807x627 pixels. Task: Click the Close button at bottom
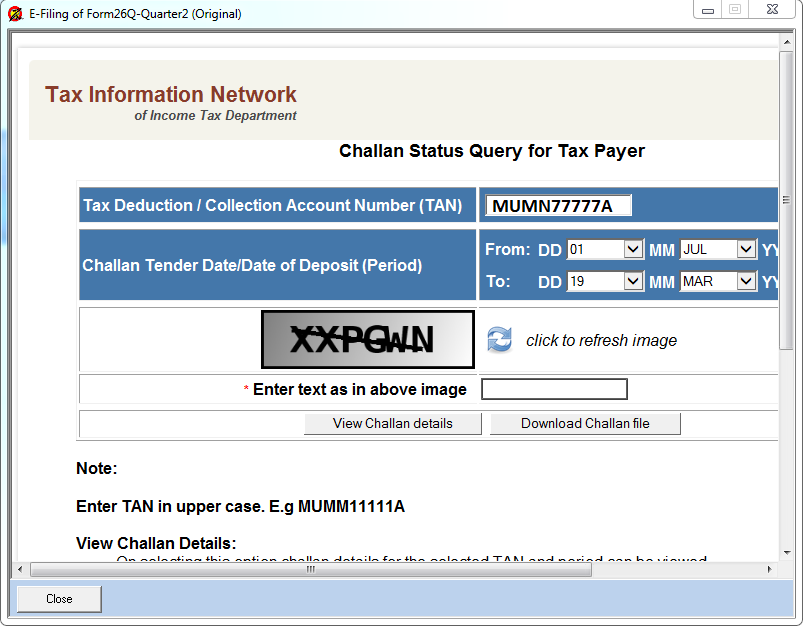point(59,599)
